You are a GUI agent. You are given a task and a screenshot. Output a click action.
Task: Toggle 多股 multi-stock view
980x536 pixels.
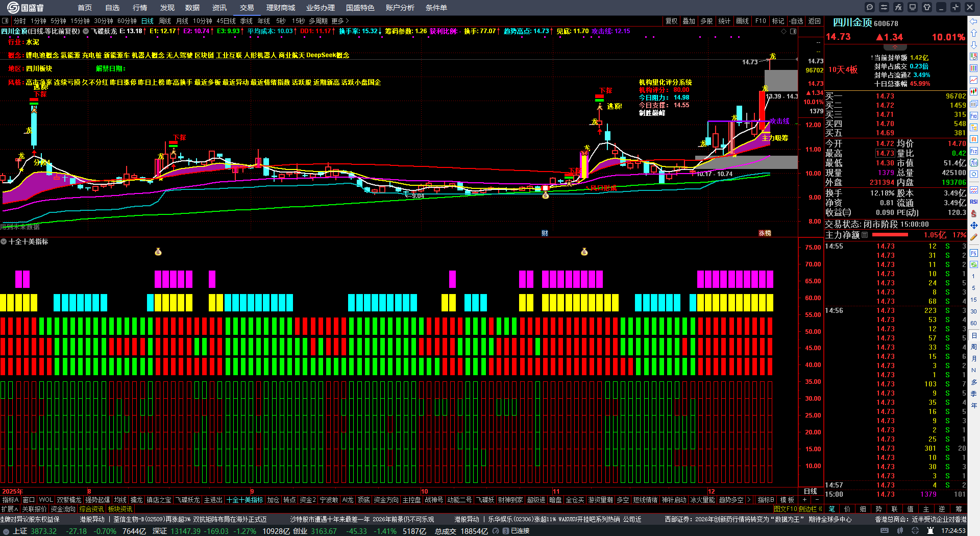coord(706,21)
